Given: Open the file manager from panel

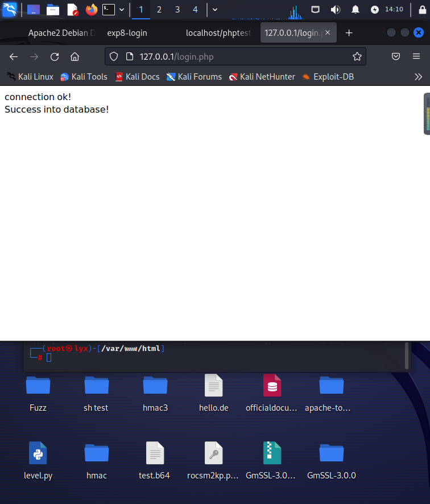Looking at the screenshot, I should 53,10.
